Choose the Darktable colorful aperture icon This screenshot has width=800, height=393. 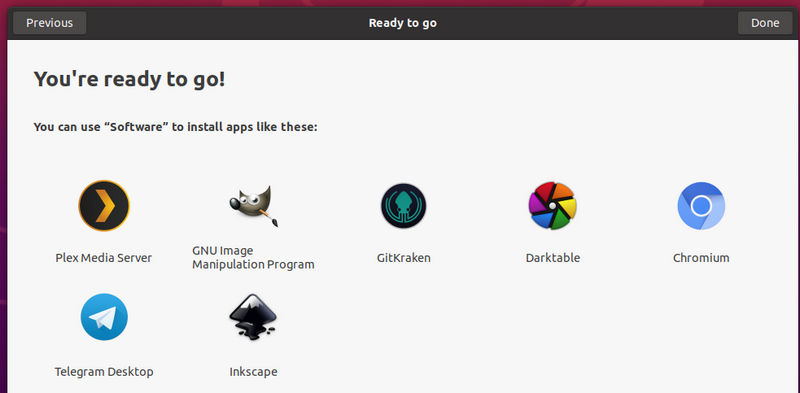553,206
